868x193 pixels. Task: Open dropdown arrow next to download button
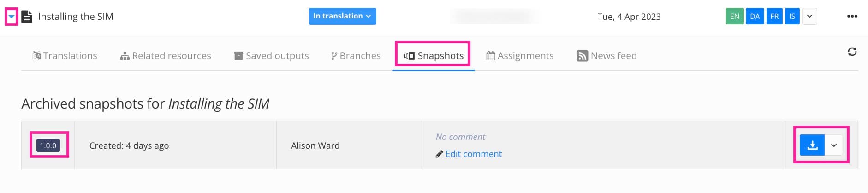(x=833, y=145)
